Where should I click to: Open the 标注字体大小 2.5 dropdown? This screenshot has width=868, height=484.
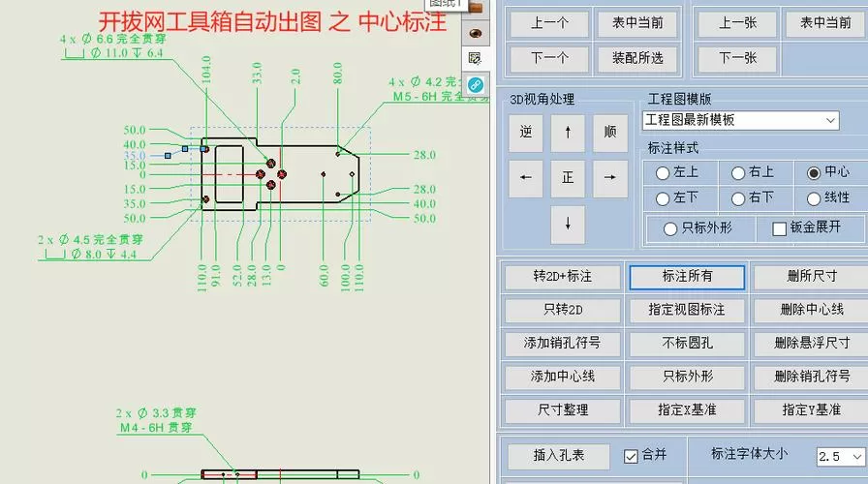pos(840,456)
